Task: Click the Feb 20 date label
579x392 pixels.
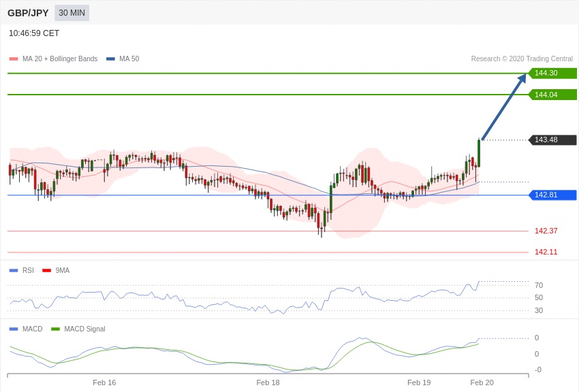Action: click(482, 382)
